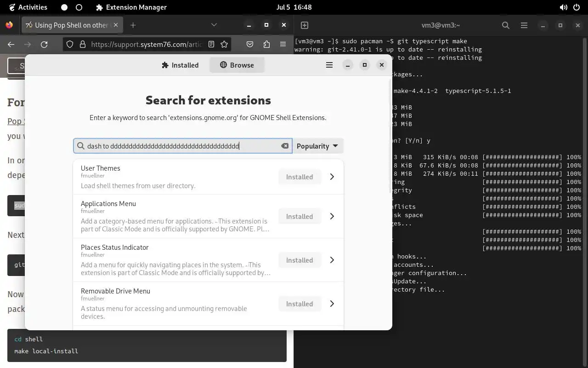Open the Extension Manager hamburger menu
588x368 pixels.
pos(329,65)
